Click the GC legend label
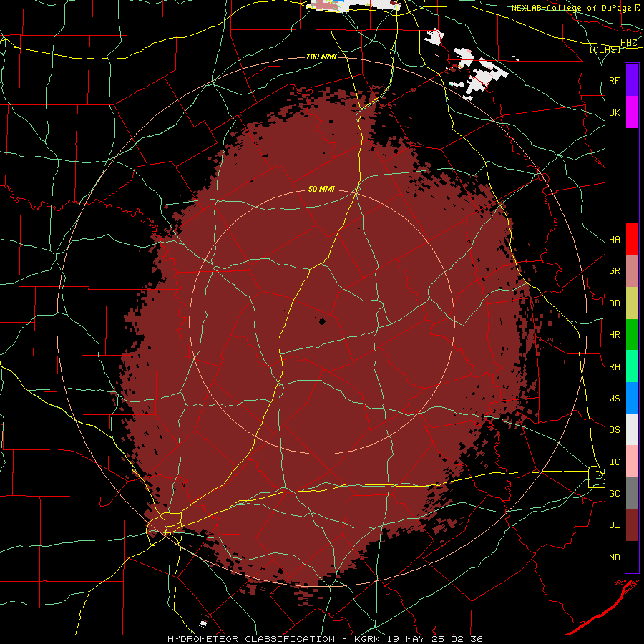The image size is (644, 644). pos(614,494)
